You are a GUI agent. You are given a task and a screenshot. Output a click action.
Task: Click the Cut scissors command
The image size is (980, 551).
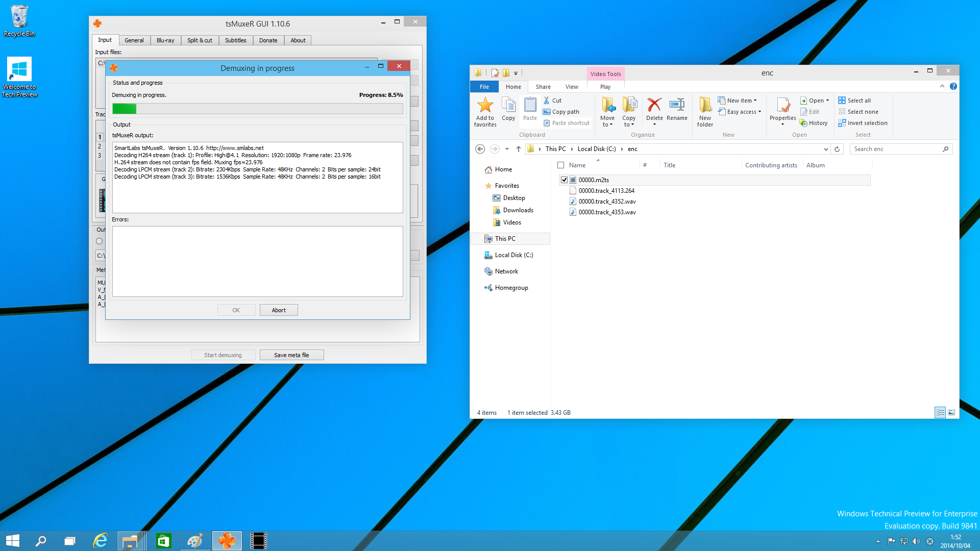(552, 101)
